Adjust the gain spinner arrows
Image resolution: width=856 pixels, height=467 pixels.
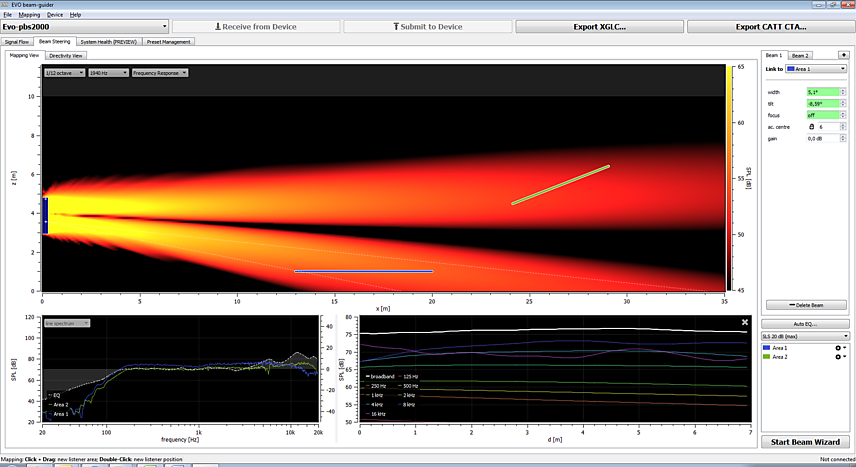point(843,139)
